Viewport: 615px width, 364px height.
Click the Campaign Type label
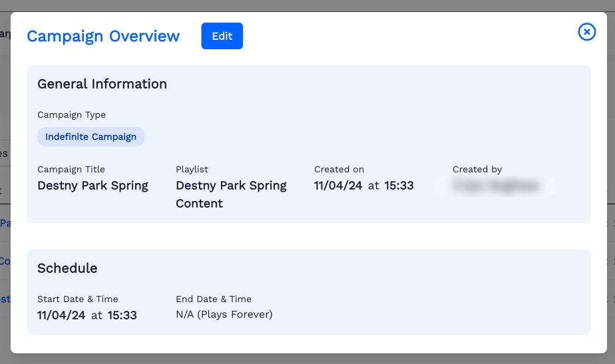[x=71, y=115]
